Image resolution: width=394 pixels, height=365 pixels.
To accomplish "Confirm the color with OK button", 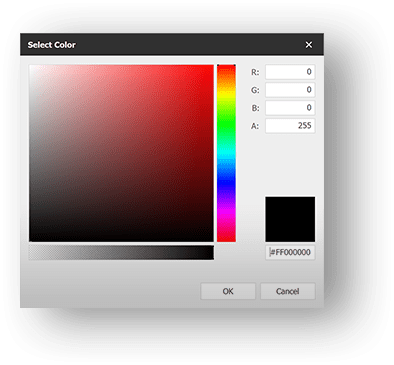I will coord(228,291).
